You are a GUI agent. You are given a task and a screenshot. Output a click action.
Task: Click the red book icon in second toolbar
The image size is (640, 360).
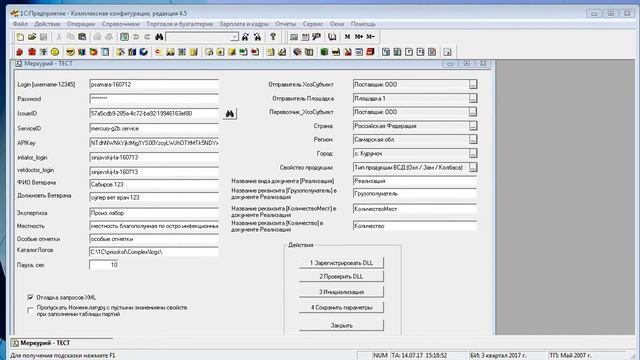(371, 52)
